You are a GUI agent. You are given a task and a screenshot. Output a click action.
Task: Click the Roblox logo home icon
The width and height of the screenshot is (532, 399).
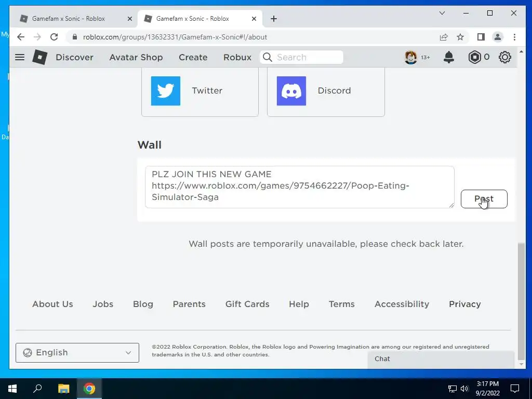point(39,57)
